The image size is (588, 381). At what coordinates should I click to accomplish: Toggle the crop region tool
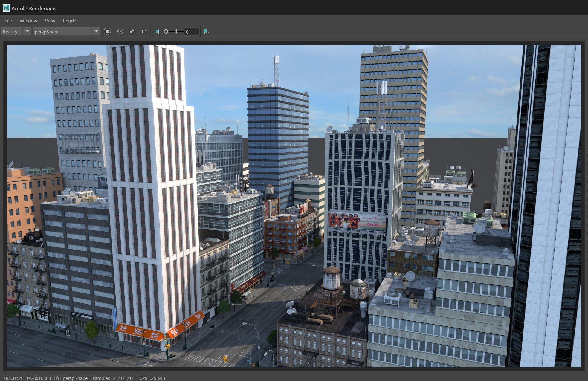point(157,31)
